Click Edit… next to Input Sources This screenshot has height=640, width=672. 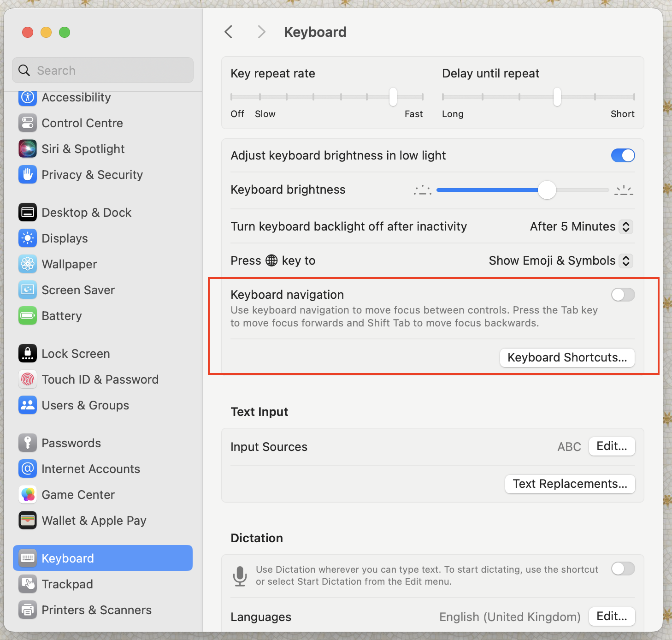(x=612, y=446)
